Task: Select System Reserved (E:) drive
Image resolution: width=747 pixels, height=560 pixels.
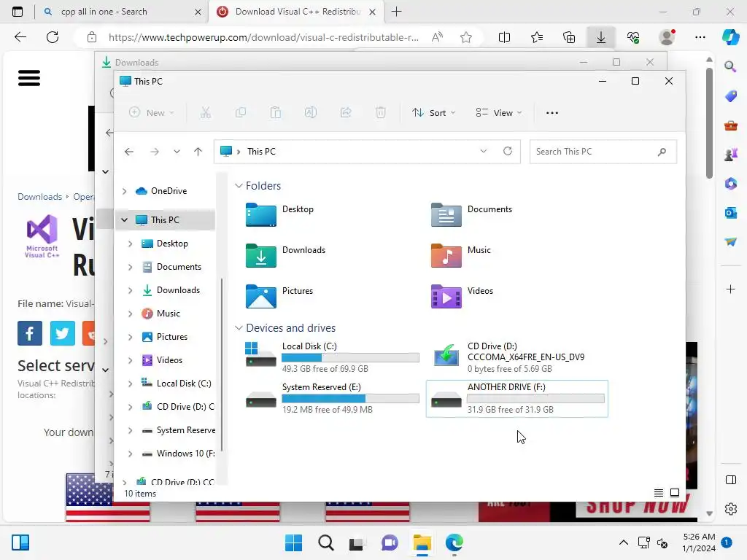Action: point(332,399)
